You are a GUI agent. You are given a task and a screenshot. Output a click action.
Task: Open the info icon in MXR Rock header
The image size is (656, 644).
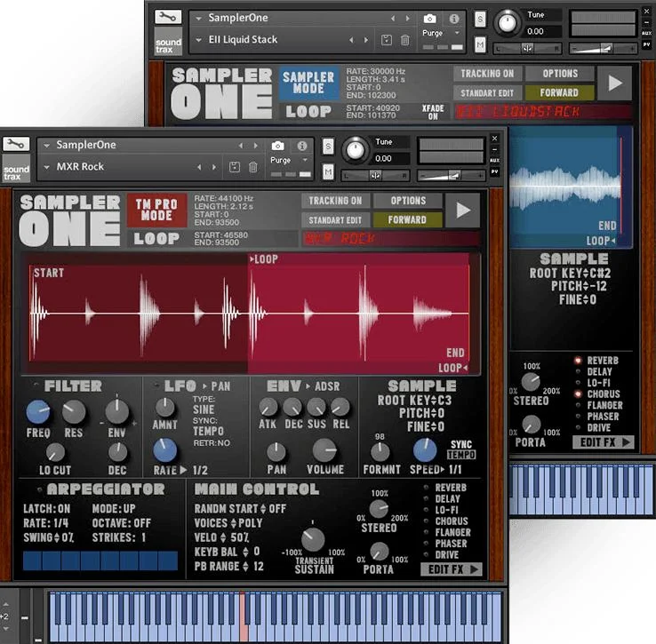(302, 146)
